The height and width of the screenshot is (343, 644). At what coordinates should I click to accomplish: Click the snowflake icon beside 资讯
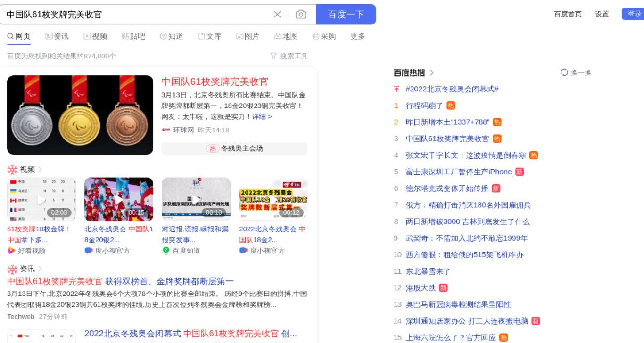coord(12,269)
